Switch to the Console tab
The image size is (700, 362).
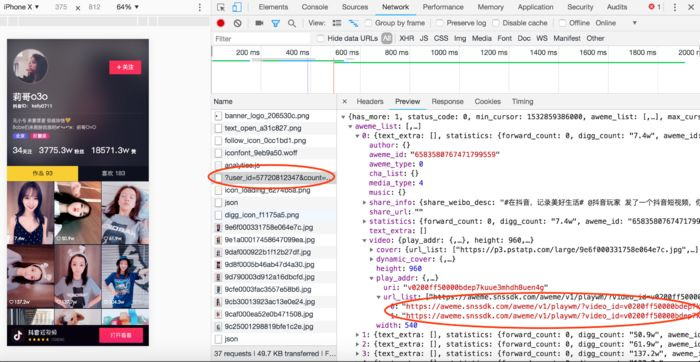click(x=314, y=7)
